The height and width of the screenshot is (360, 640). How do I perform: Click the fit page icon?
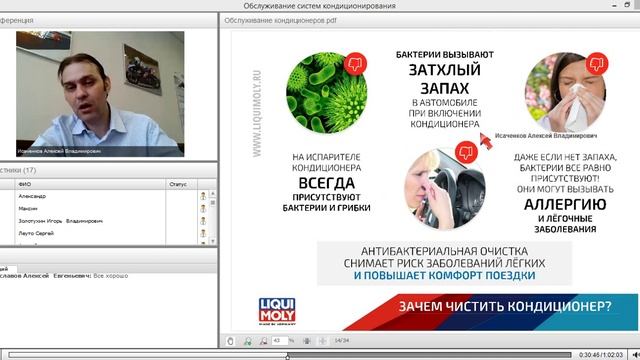point(307,341)
